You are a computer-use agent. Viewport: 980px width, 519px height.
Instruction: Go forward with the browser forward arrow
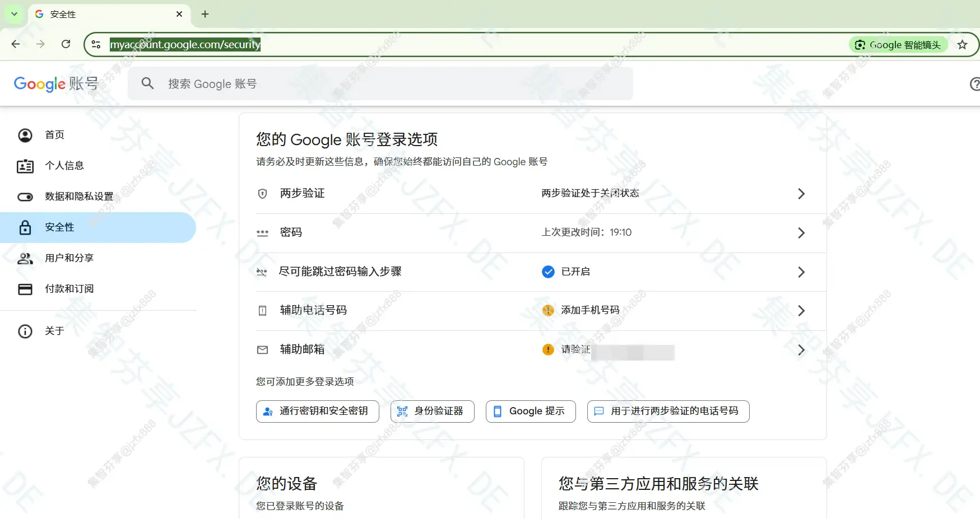(x=40, y=44)
